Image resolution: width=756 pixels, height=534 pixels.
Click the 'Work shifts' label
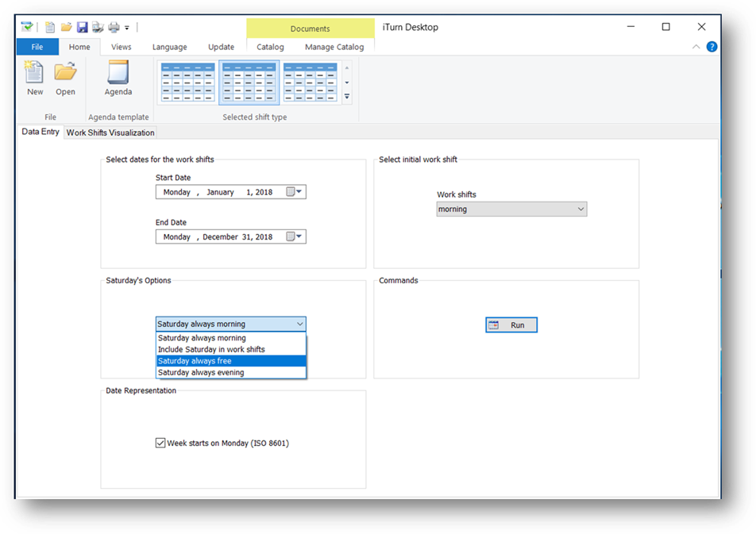click(x=457, y=194)
